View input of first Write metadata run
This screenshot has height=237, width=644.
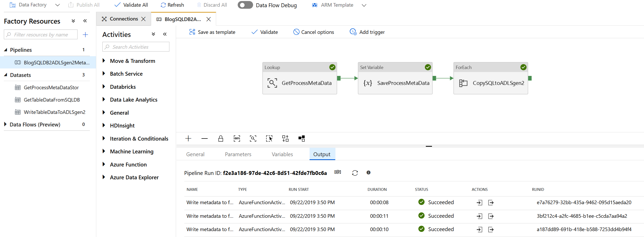click(479, 203)
